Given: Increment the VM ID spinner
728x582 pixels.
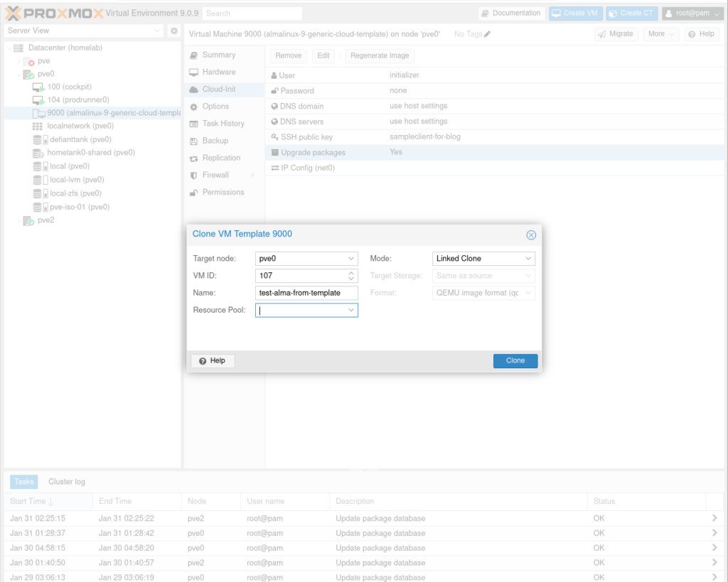Looking at the screenshot, I should [x=352, y=273].
